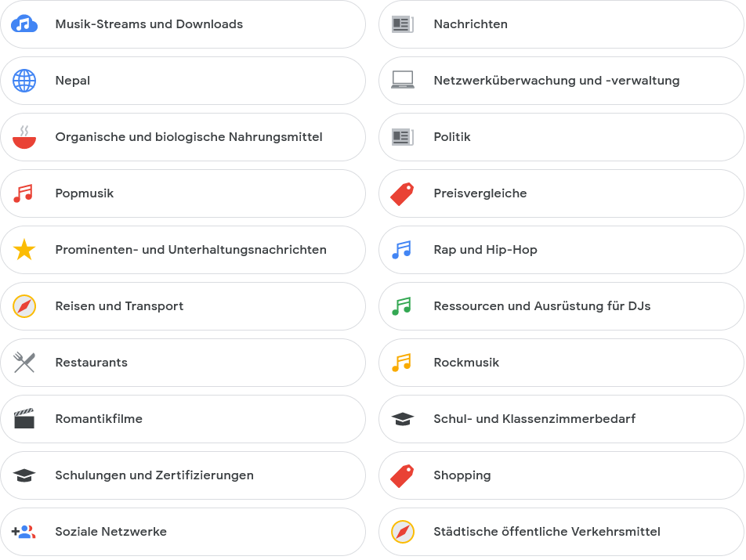This screenshot has width=746, height=560.
Task: Click the yellow star icon
Action: coord(24,250)
